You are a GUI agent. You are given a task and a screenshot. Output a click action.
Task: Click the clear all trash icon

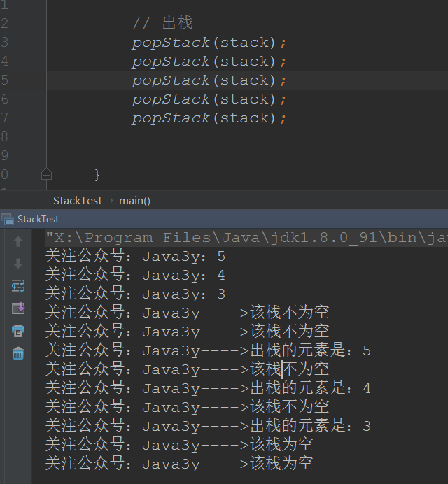coord(18,353)
